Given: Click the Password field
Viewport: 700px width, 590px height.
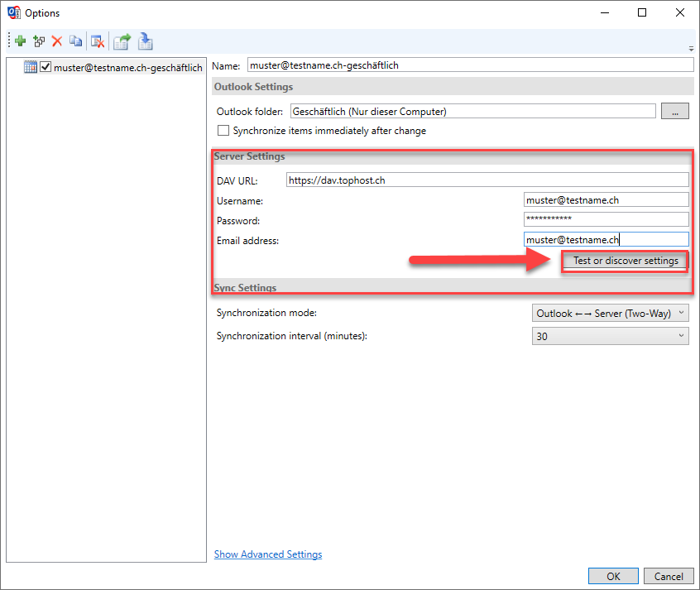Looking at the screenshot, I should (606, 219).
